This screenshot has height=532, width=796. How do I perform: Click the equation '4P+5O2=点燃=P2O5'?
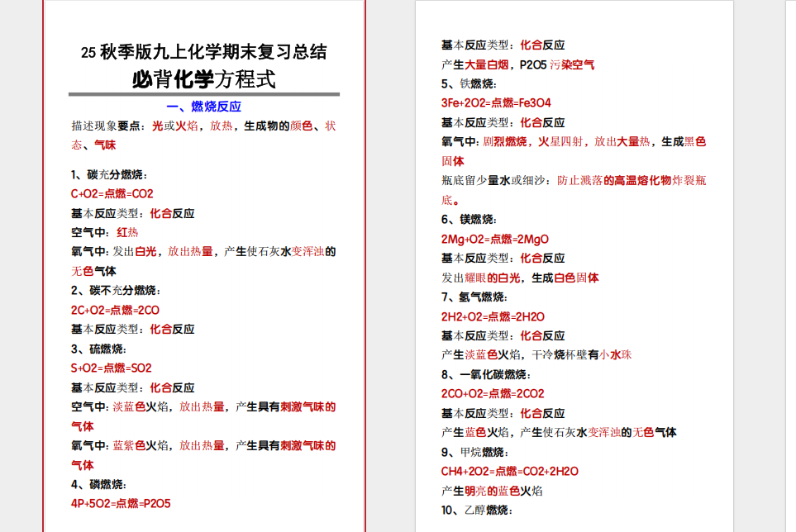[121, 502]
